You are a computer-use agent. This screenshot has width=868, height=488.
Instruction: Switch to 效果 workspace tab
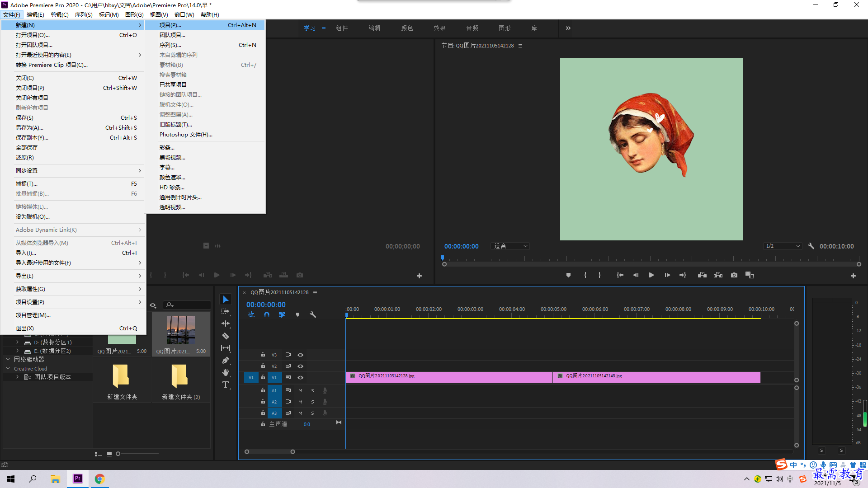(439, 28)
